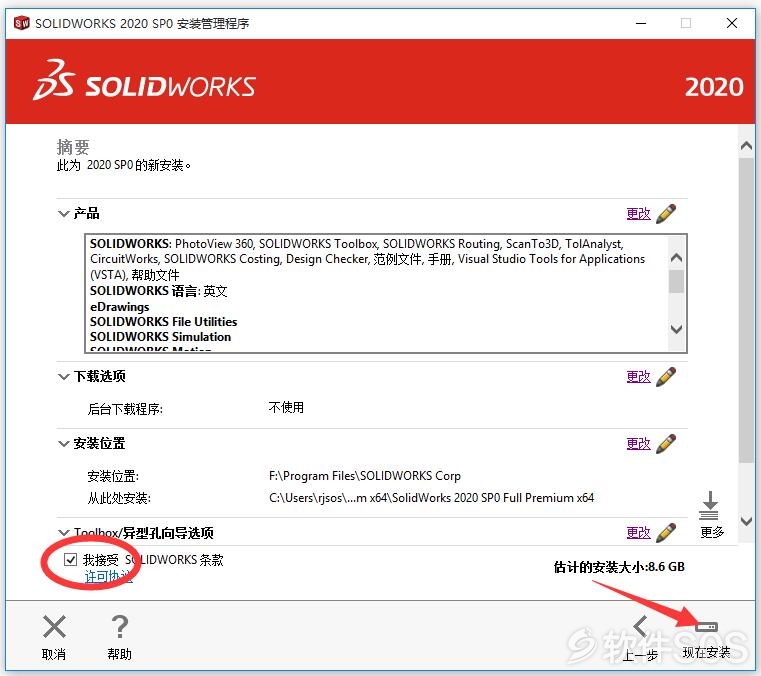
Task: Click SOLIDWORKS File Utilities entry
Action: tap(164, 322)
